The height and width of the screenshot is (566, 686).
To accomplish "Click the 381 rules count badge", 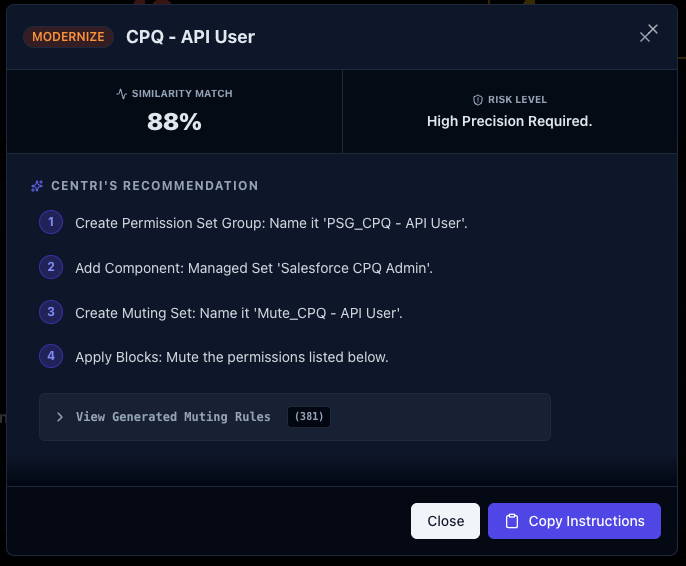I will click(x=309, y=416).
